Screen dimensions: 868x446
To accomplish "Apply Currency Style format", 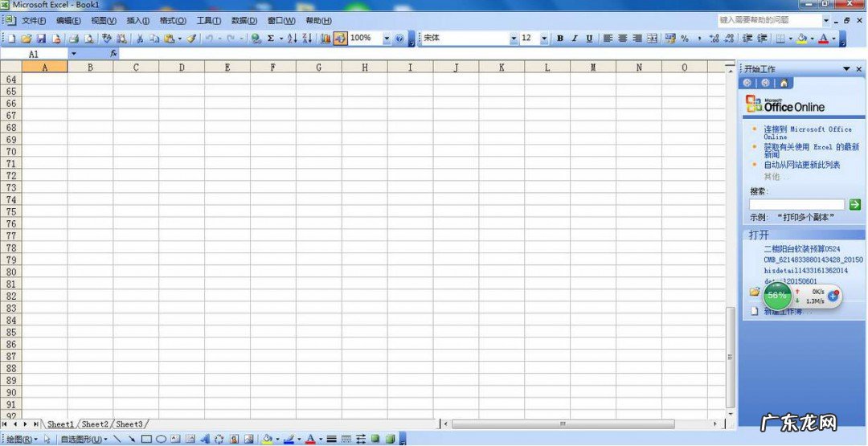I will (670, 39).
